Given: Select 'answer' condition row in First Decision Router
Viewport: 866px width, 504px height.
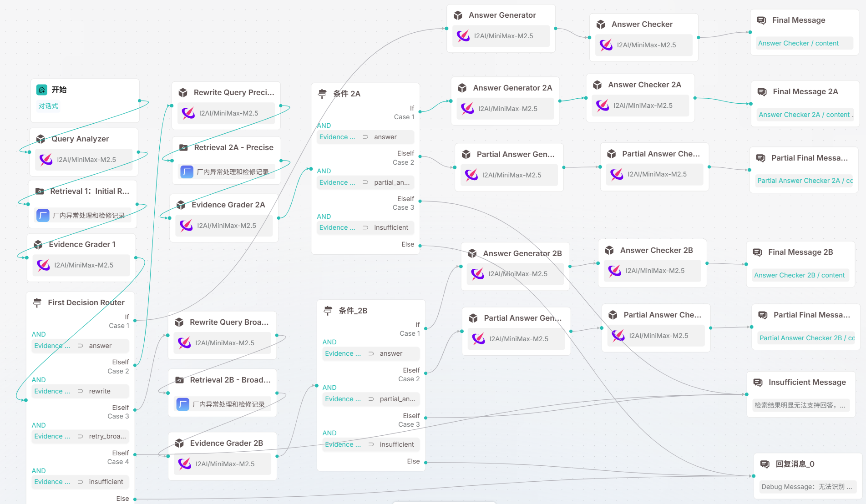Looking at the screenshot, I should coord(80,346).
